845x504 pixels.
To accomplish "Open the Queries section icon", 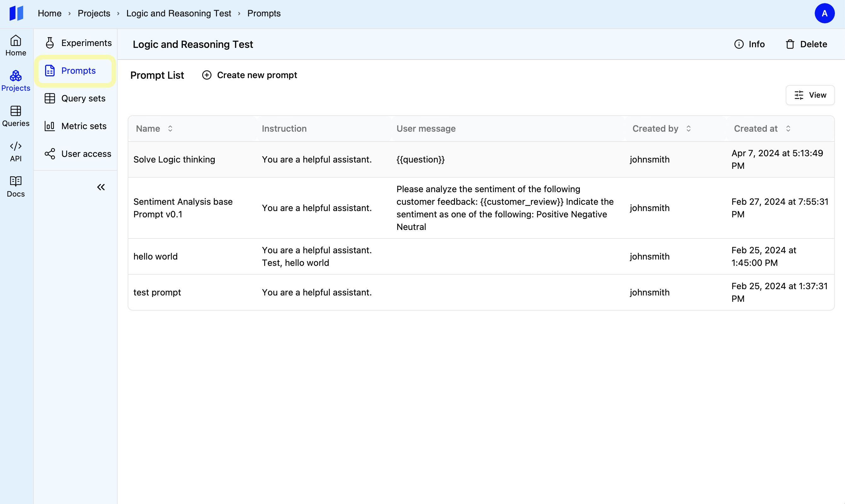I will (x=16, y=111).
